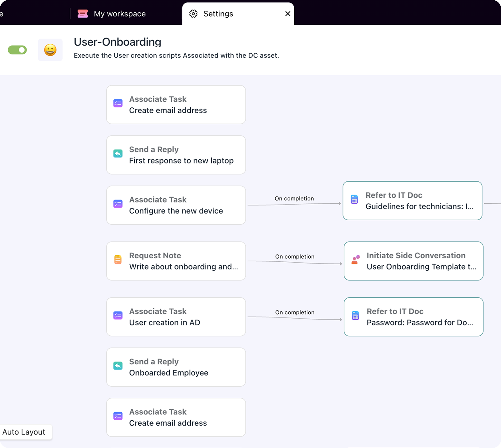Open the Password for Do... IT Doc node
Screen dimensions: 501x448
[413, 317]
